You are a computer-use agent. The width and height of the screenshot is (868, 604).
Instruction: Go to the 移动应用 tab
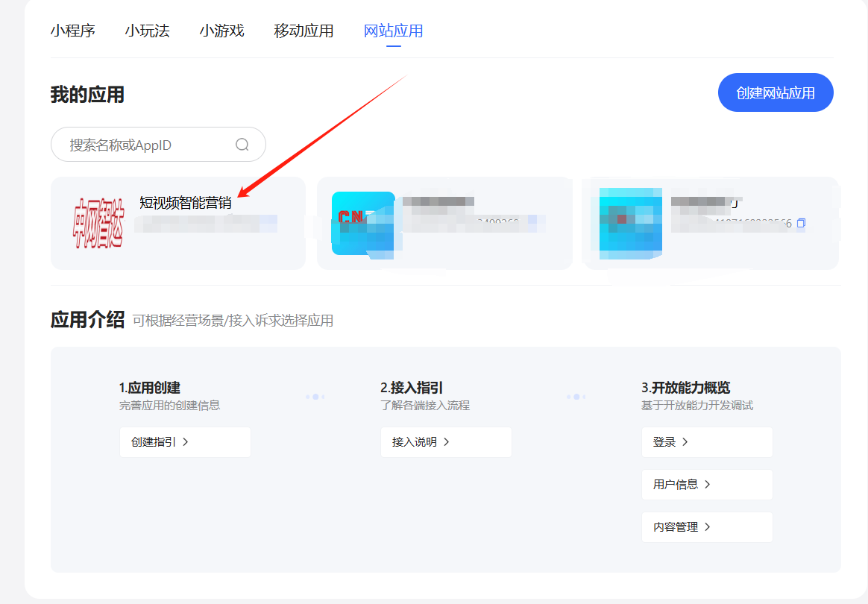coord(304,31)
